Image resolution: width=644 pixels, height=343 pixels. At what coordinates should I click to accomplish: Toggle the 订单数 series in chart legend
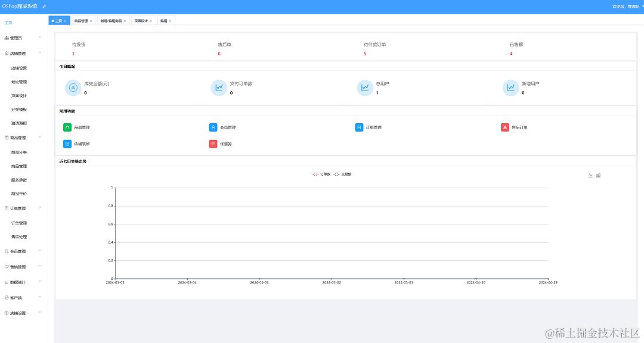click(x=321, y=174)
